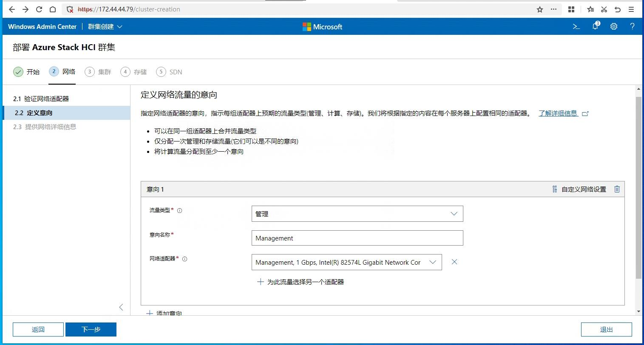Click the browser address bar URL
Screen dimensions: 644x345
tap(129, 9)
